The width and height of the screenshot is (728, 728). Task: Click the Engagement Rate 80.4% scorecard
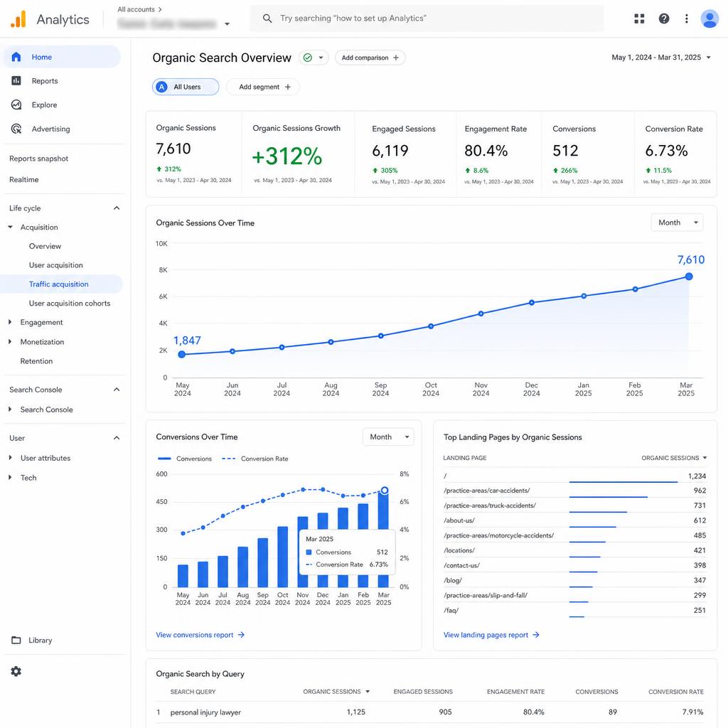coord(498,154)
